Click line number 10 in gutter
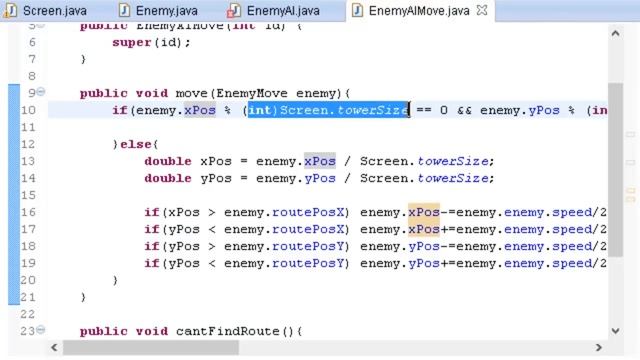 coord(28,110)
